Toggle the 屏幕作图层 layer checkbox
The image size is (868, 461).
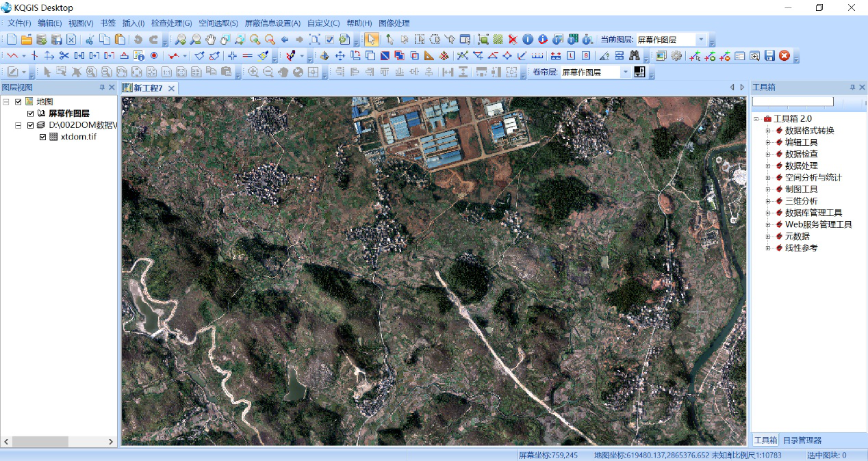coord(31,114)
